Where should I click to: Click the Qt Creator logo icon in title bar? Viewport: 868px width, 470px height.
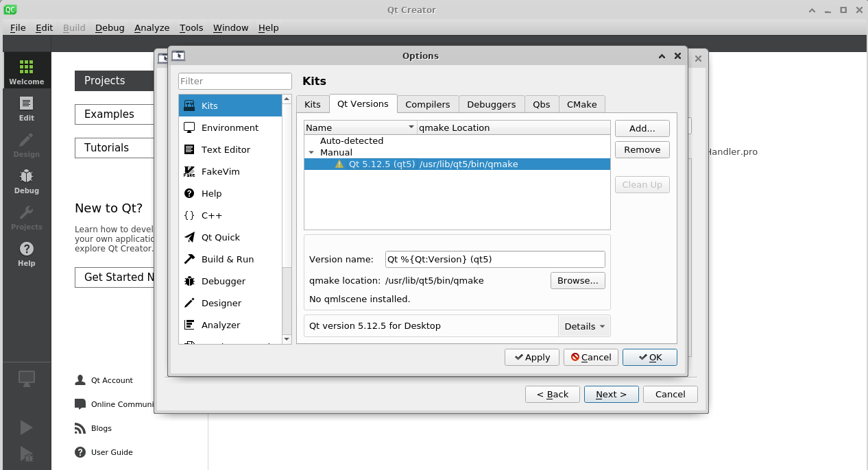(10, 10)
